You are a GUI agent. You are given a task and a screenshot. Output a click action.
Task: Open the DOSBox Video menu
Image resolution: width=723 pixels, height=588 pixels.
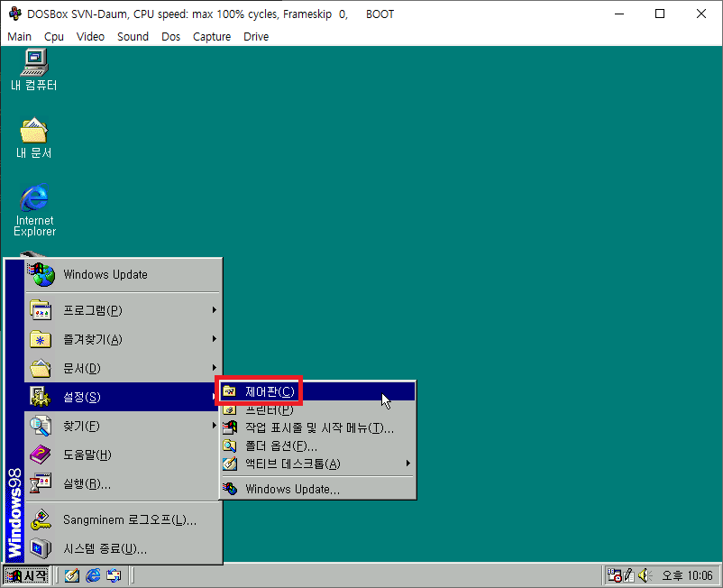click(x=90, y=36)
